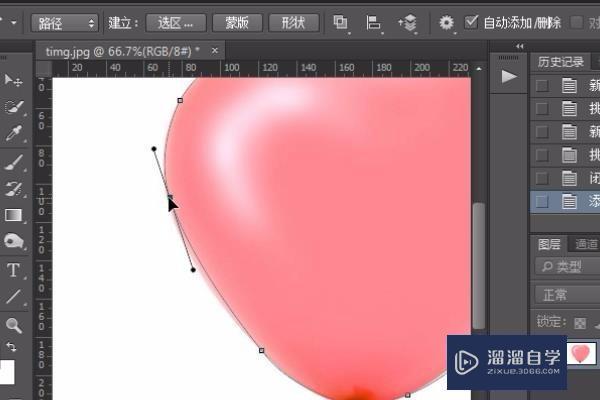Toggle 自动添加/删除 checkbox
Viewport: 600px width, 400px height.
[x=471, y=22]
